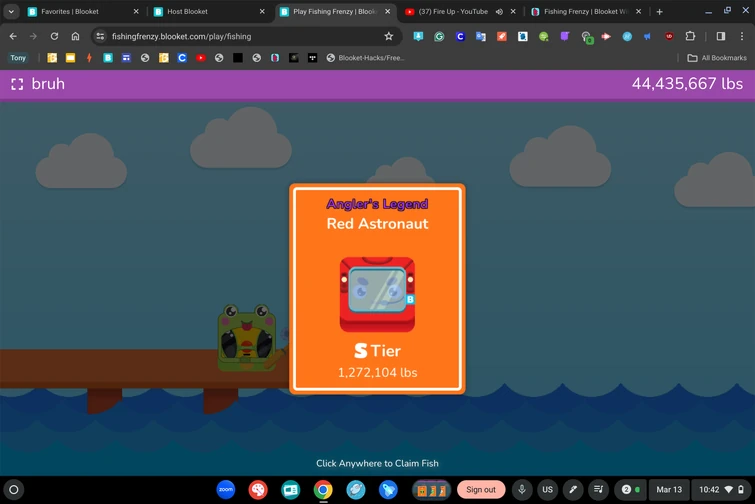Bookmark this page with the star icon

pos(389,36)
